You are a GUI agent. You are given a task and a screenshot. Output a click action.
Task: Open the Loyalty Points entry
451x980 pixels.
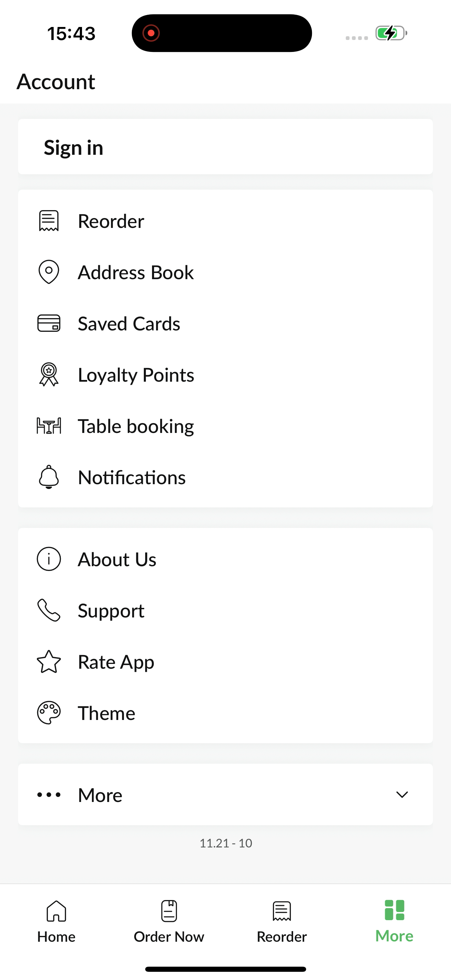[225, 375]
